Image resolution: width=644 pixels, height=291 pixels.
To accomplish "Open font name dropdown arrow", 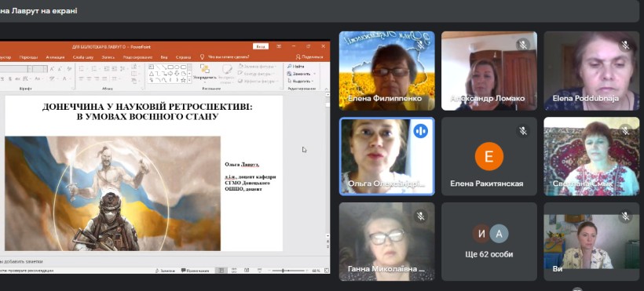I will pos(30,69).
